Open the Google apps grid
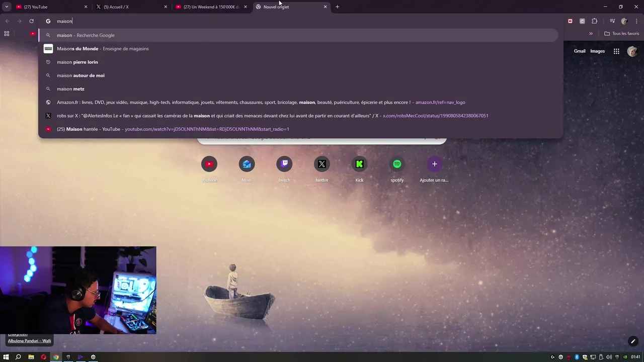The height and width of the screenshot is (362, 644). pos(616,51)
